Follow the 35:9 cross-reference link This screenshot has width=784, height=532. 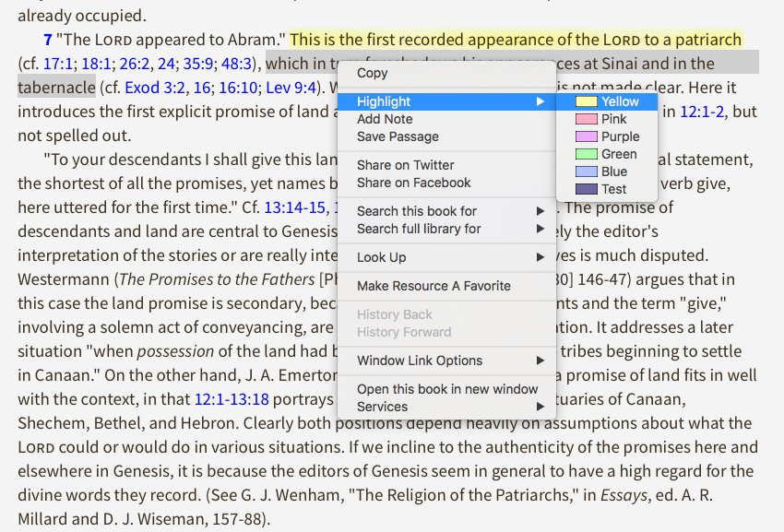coord(198,64)
